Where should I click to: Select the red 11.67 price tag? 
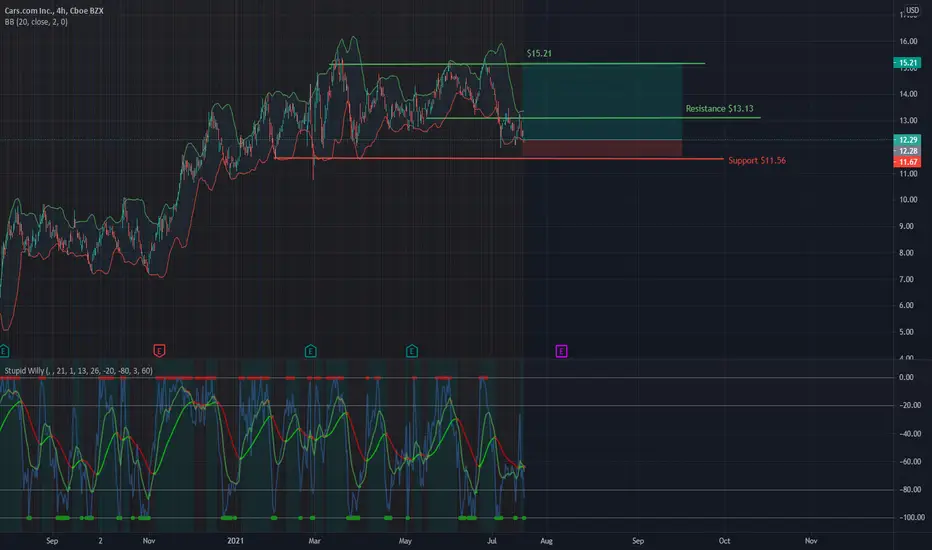908,162
